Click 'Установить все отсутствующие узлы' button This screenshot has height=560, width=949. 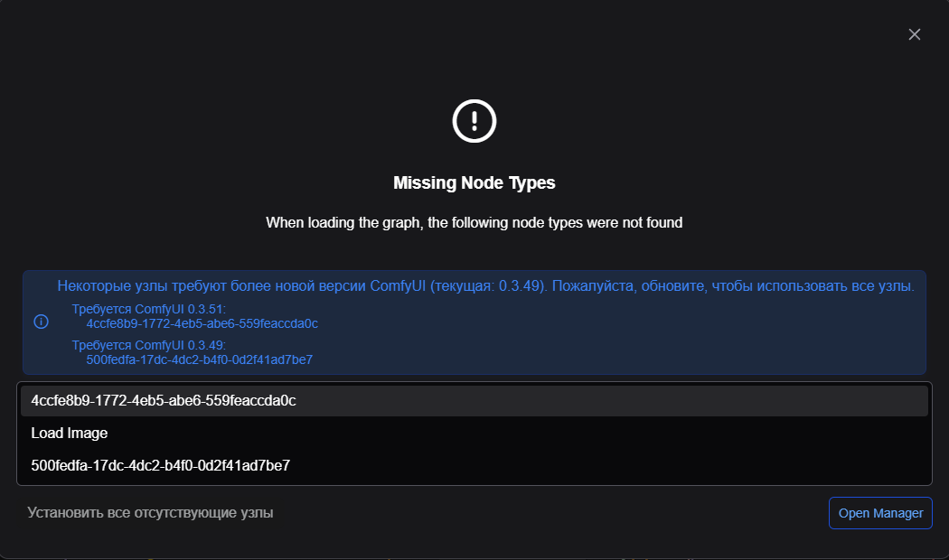pos(150,513)
